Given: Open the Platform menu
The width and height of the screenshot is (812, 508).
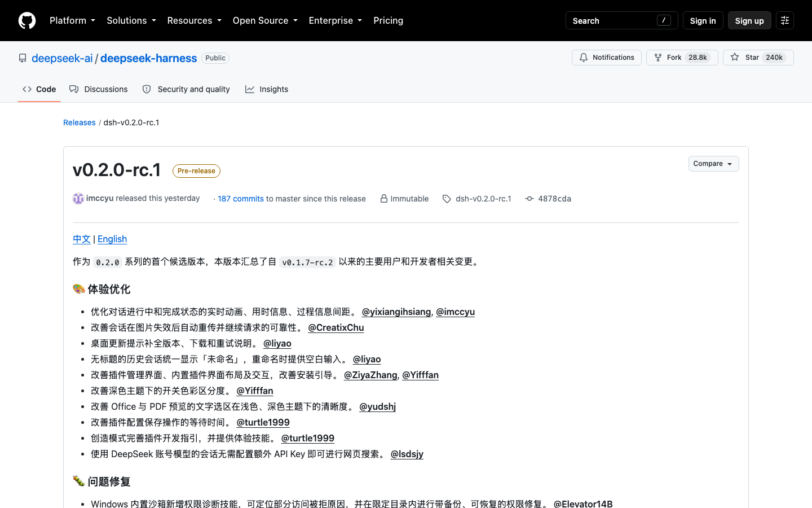Looking at the screenshot, I should [x=72, y=20].
